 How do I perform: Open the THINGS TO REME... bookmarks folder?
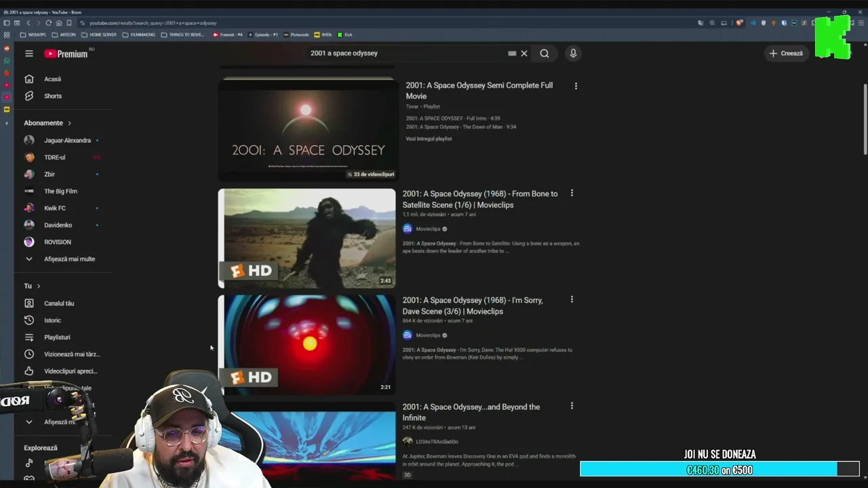(x=183, y=35)
